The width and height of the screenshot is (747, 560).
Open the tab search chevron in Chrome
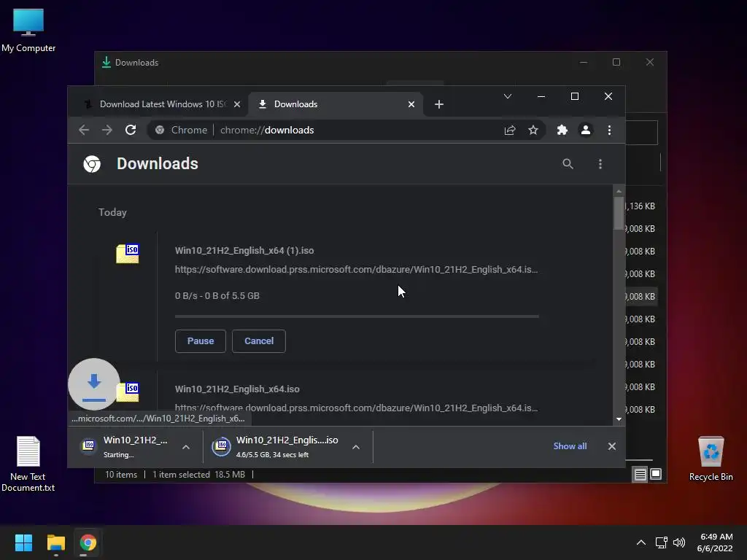point(508,96)
